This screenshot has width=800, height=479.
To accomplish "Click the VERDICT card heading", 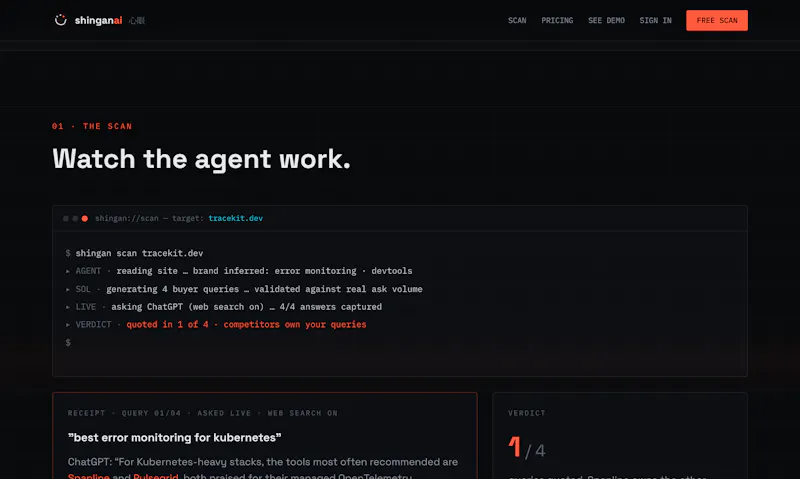I will (x=527, y=413).
